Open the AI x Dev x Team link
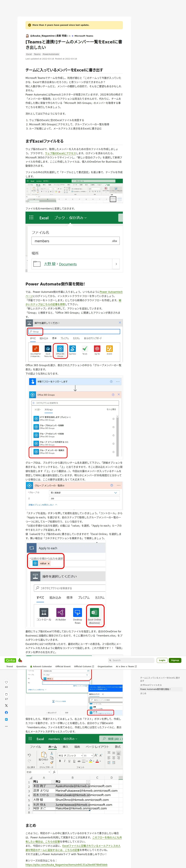 (x=126, y=666)
